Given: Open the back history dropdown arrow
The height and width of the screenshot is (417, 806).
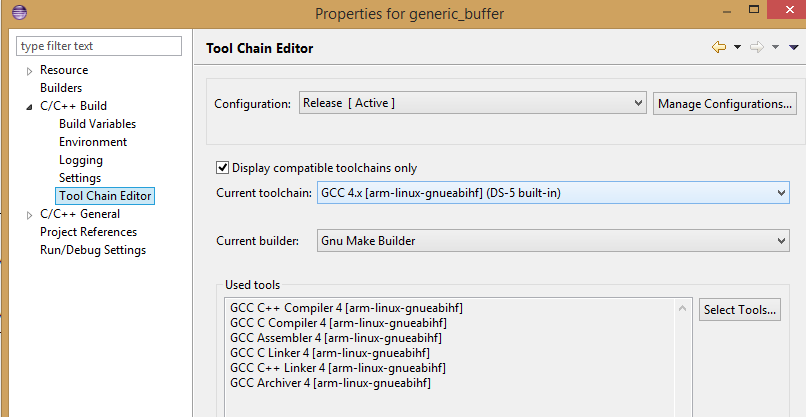Looking at the screenshot, I should [737, 47].
